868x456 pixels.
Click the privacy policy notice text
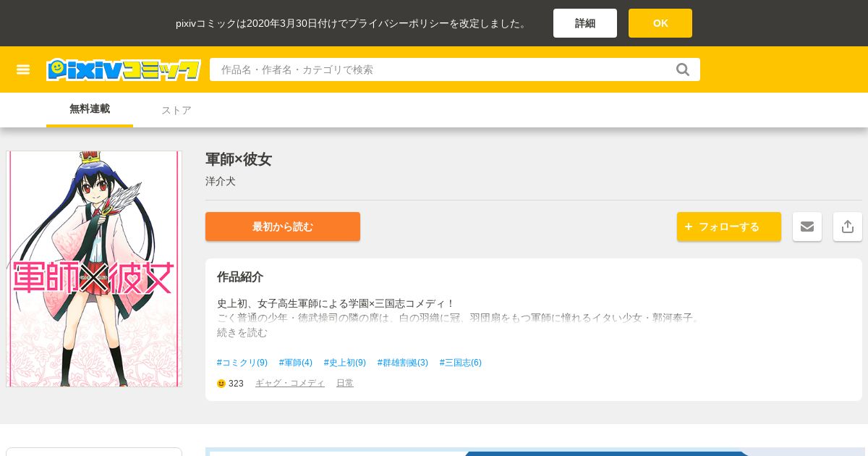353,23
